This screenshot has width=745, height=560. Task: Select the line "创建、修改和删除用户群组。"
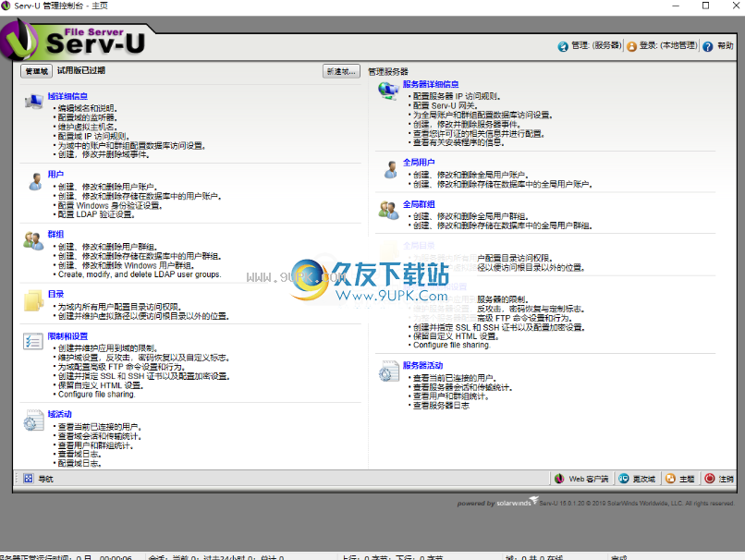pos(108,247)
